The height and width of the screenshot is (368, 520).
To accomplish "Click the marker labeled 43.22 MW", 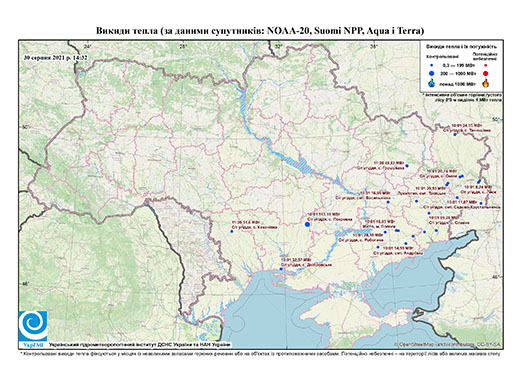I will pyautogui.click(x=407, y=166).
